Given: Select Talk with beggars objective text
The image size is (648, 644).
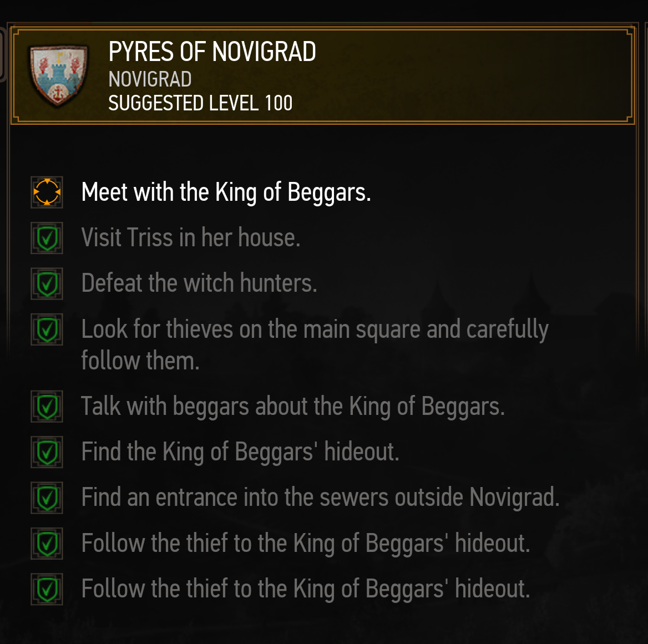Looking at the screenshot, I should (293, 407).
